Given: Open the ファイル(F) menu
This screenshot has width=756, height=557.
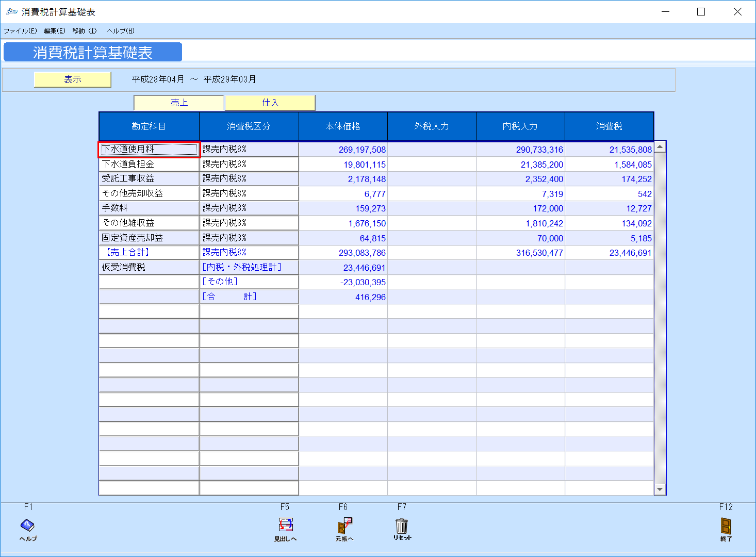Looking at the screenshot, I should [x=20, y=31].
